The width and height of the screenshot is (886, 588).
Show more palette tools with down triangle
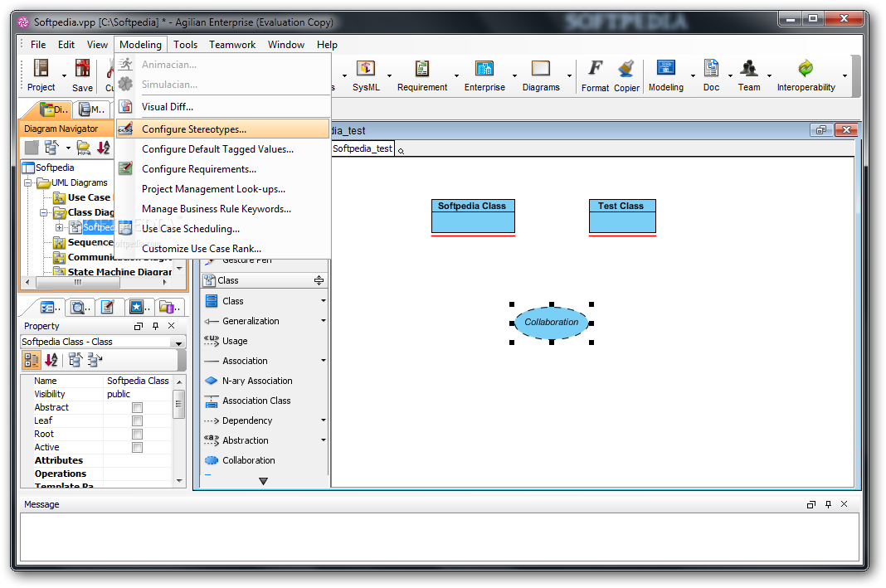[x=263, y=481]
